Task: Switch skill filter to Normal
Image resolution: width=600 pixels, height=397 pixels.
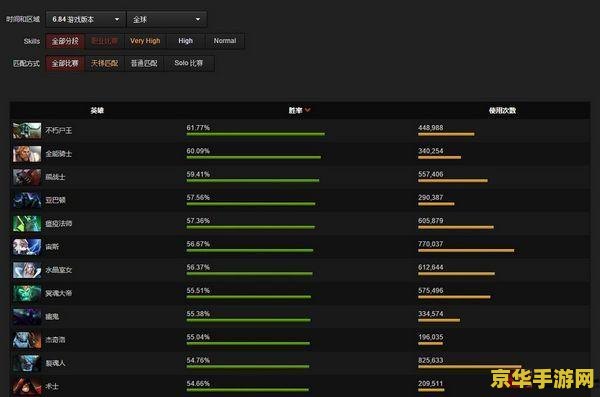Action: 225,41
